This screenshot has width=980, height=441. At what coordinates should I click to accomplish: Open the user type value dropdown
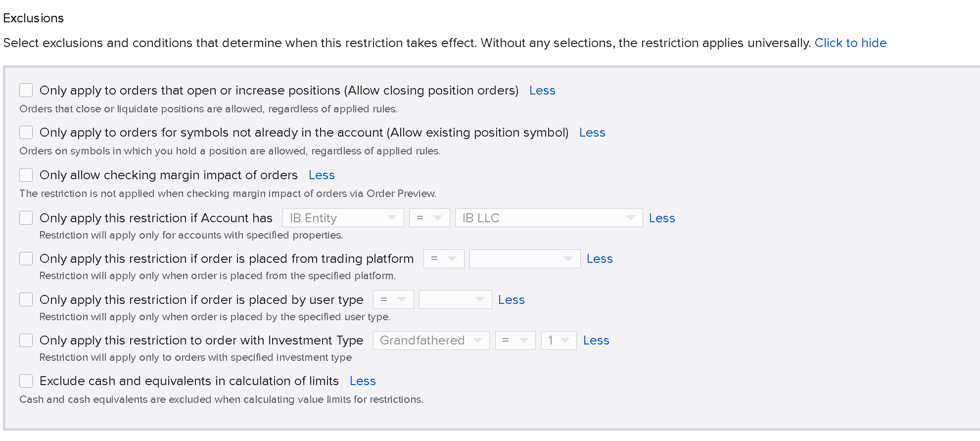tap(455, 299)
